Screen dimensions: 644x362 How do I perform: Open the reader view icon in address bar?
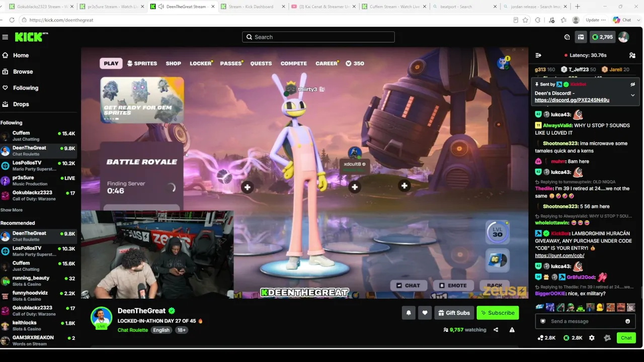tap(516, 20)
